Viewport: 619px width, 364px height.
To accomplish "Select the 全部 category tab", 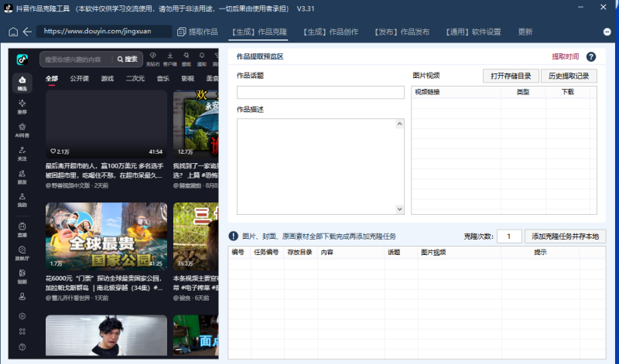I will 51,79.
